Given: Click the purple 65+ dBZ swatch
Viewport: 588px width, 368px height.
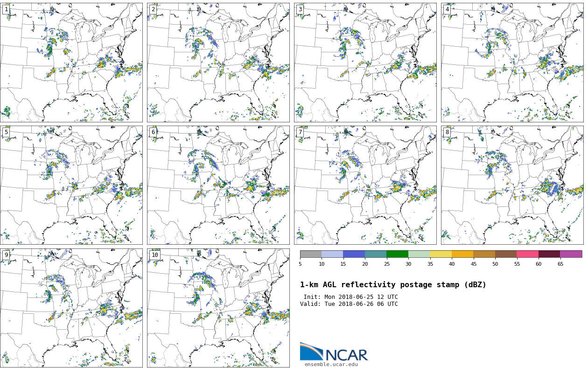Looking at the screenshot, I should pyautogui.click(x=571, y=254).
